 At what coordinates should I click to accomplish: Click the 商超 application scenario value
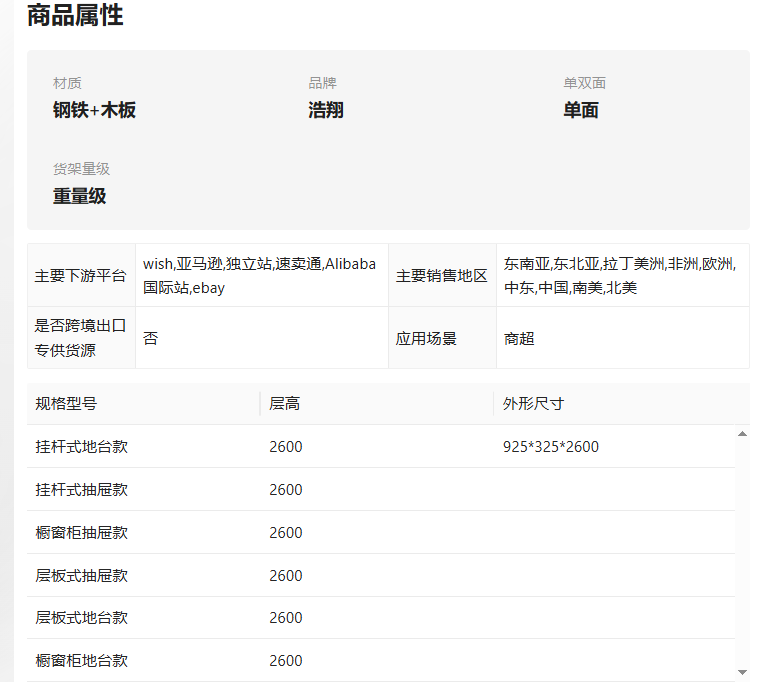[519, 338]
